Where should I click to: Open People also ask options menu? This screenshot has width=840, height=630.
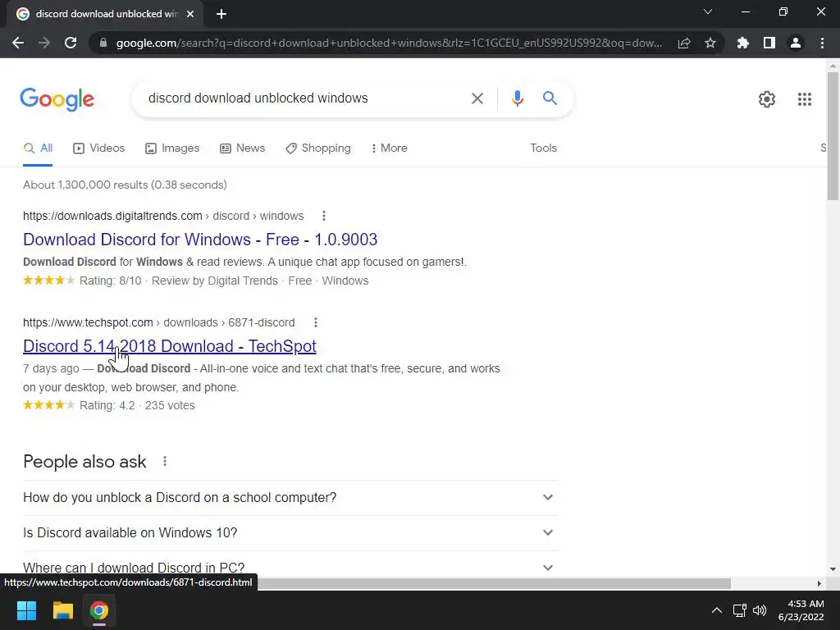[164, 461]
